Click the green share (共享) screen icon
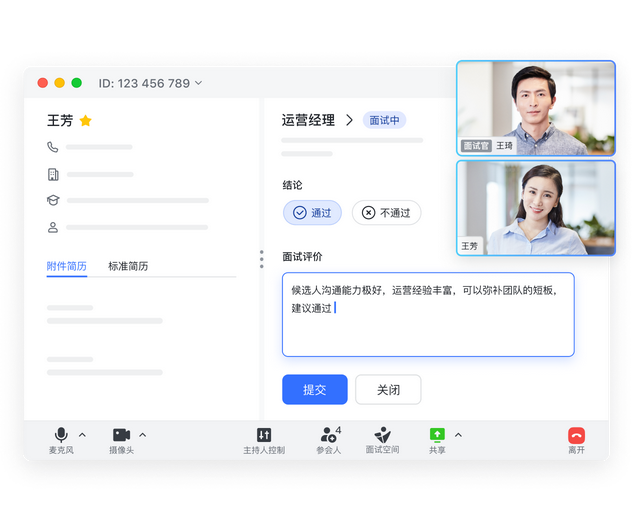The height and width of the screenshot is (520, 640). [x=437, y=435]
